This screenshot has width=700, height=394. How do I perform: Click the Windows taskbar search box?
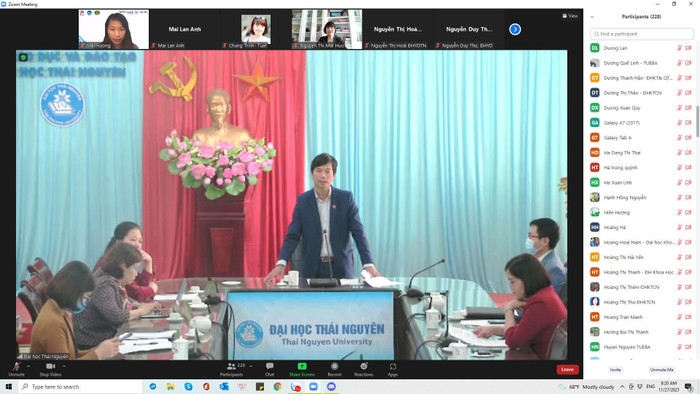(x=80, y=387)
